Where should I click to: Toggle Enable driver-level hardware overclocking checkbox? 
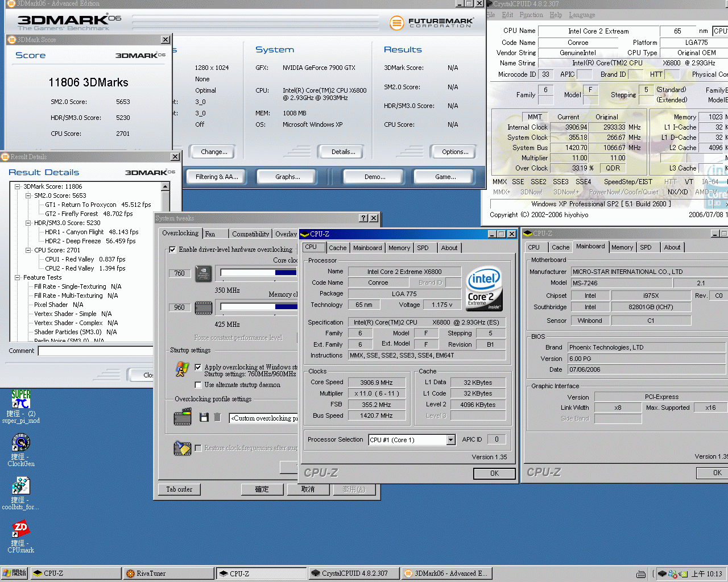(172, 250)
